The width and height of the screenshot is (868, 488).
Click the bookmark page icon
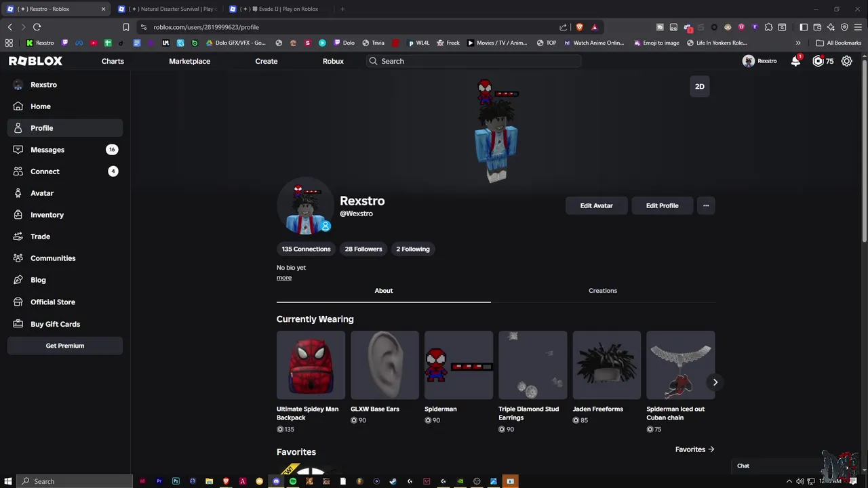(x=125, y=27)
